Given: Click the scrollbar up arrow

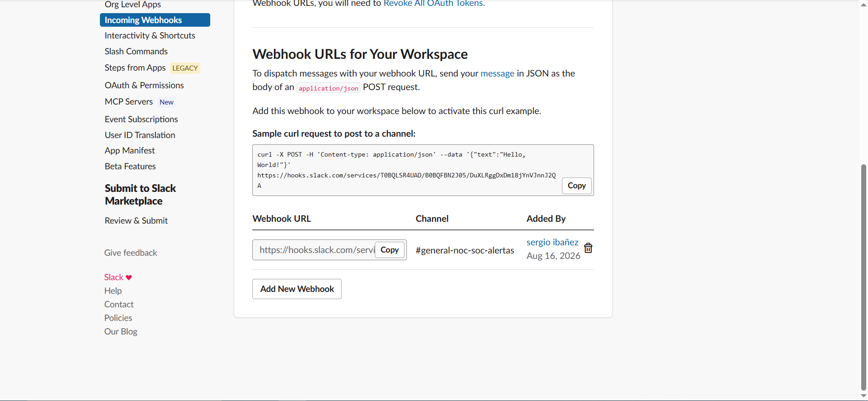Looking at the screenshot, I should tap(863, 4).
